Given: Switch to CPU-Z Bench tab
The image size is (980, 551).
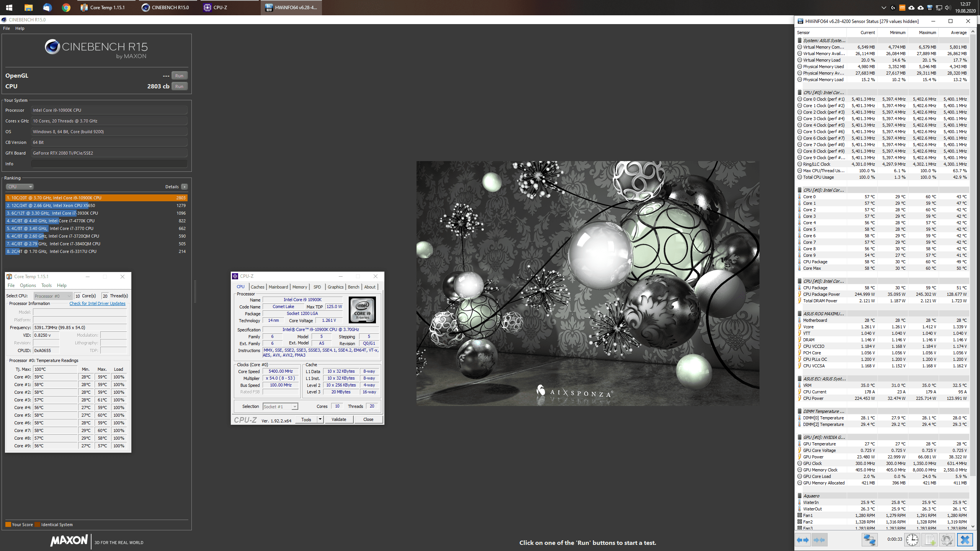Looking at the screenshot, I should (354, 287).
